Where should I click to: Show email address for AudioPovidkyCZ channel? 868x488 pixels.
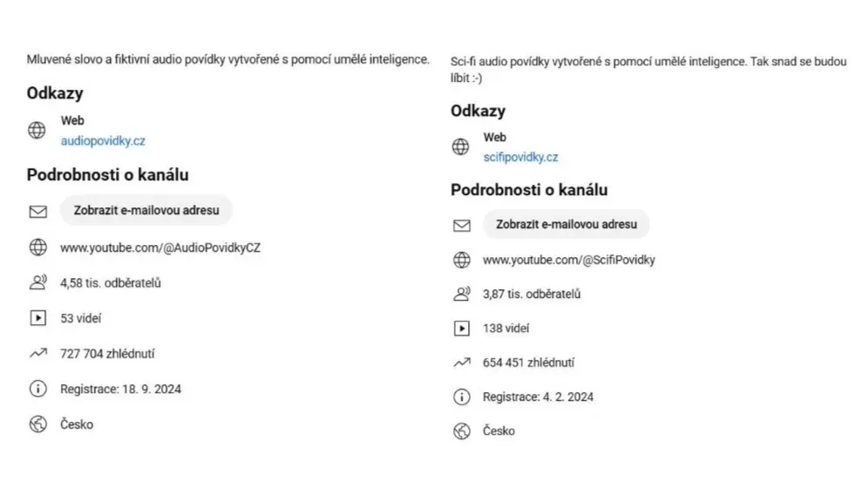[x=146, y=210]
